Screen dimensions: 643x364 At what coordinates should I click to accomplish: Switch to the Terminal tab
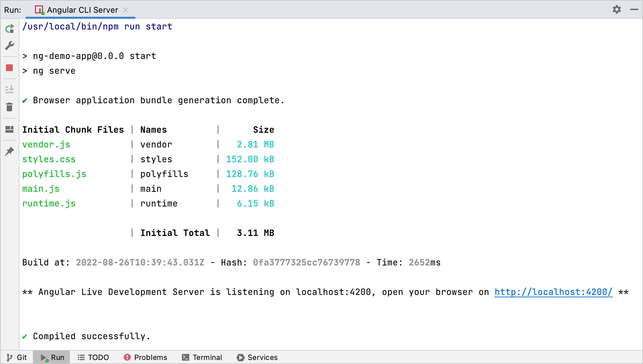pos(202,357)
